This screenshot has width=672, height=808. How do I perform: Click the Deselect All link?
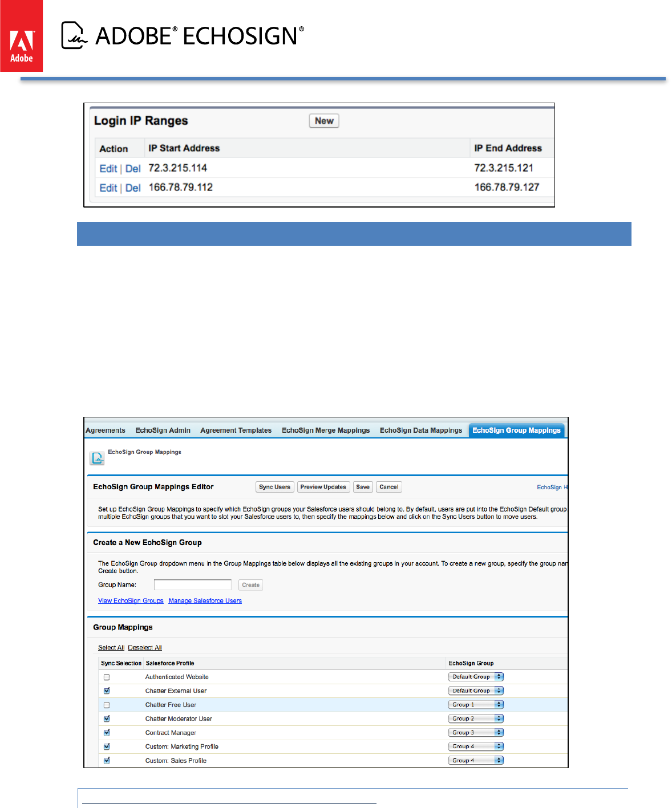pyautogui.click(x=145, y=648)
